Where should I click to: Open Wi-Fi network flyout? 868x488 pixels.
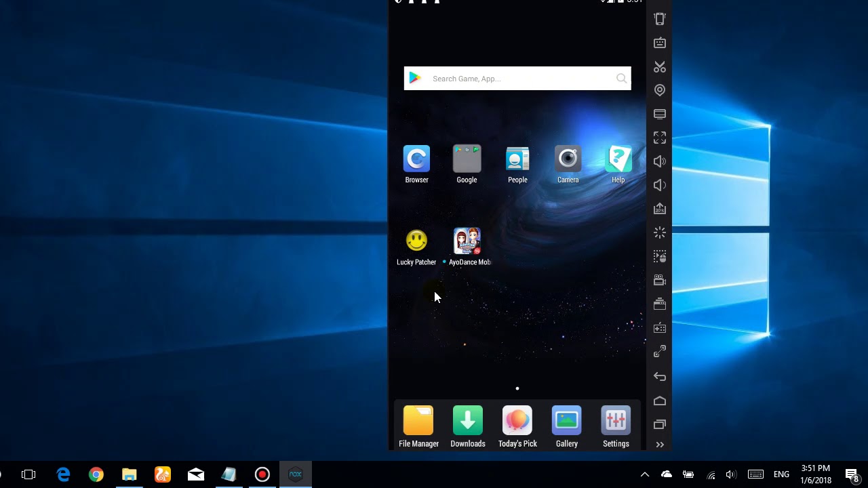pyautogui.click(x=711, y=474)
